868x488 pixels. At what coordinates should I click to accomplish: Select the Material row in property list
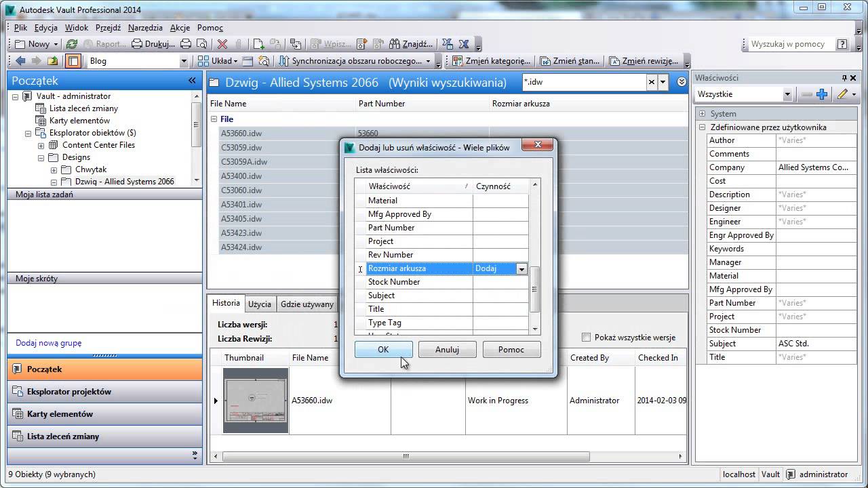pyautogui.click(x=441, y=201)
